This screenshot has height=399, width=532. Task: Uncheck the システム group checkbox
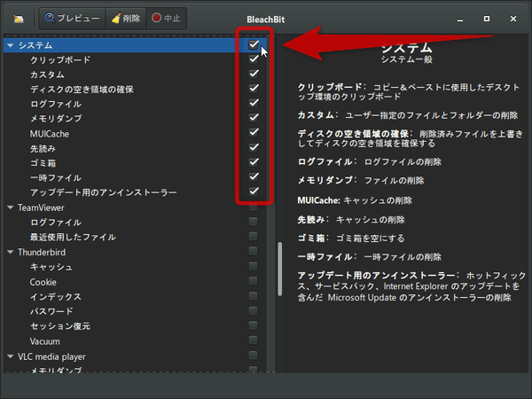(x=254, y=44)
